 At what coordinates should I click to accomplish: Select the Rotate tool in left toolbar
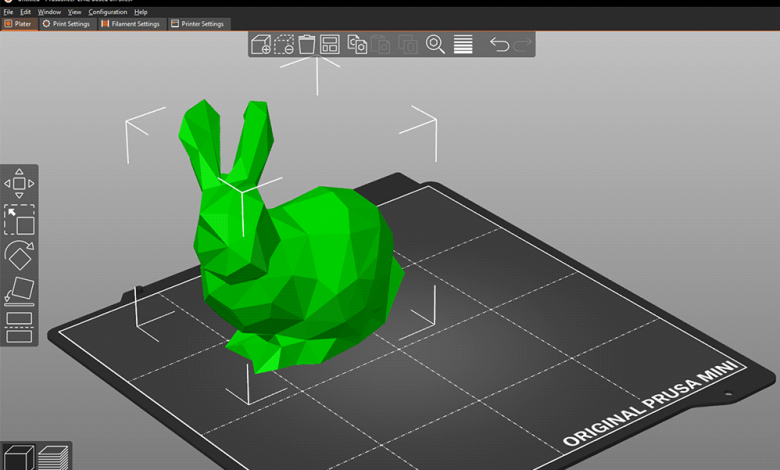click(x=19, y=255)
